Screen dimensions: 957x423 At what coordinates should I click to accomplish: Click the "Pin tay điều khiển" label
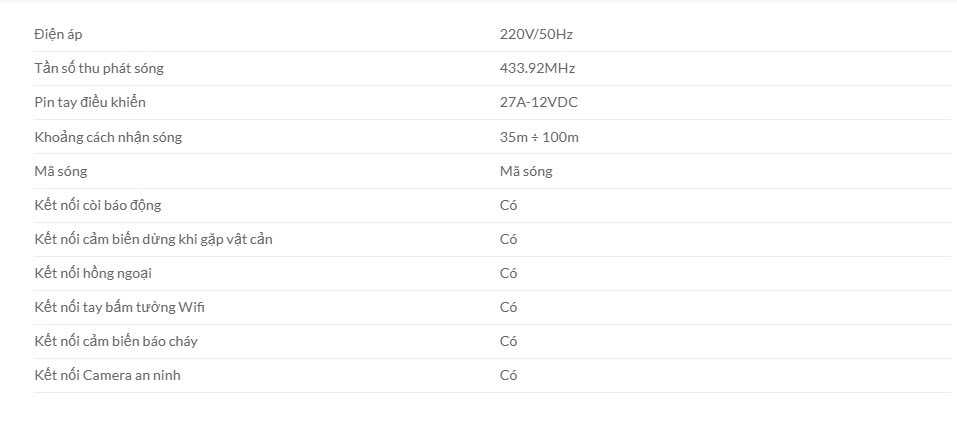point(90,102)
